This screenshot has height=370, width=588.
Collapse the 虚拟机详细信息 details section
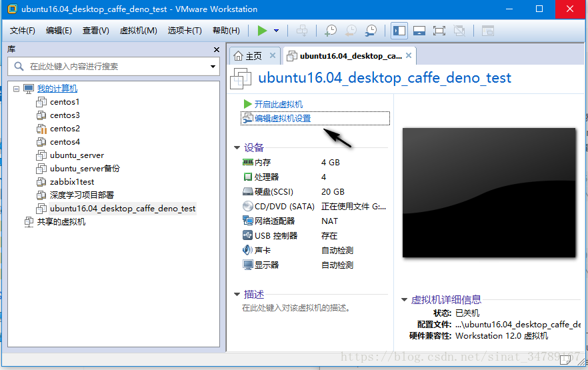(x=404, y=299)
